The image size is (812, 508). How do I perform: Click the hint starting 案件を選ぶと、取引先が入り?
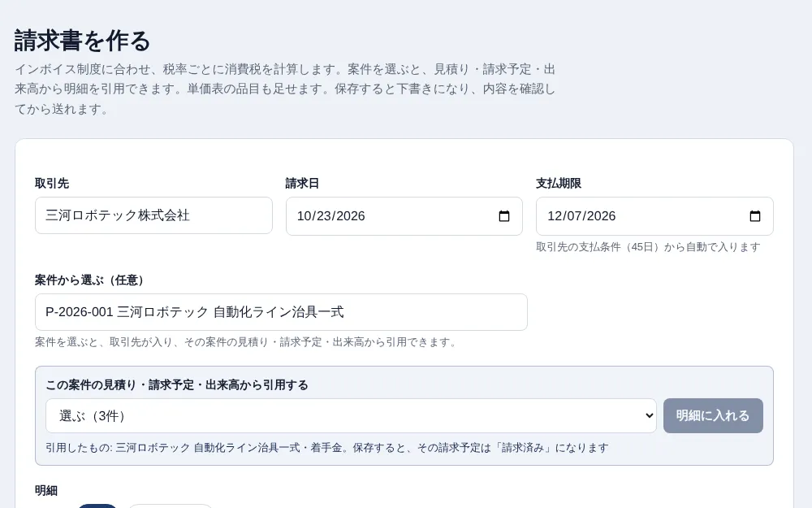click(x=248, y=342)
